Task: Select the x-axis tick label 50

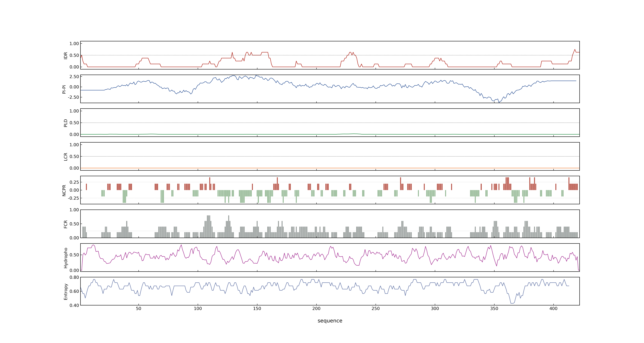Action: (x=138, y=309)
